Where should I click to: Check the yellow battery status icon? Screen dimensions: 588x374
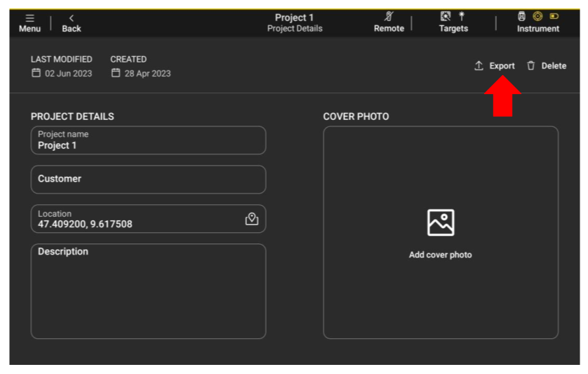pyautogui.click(x=554, y=17)
